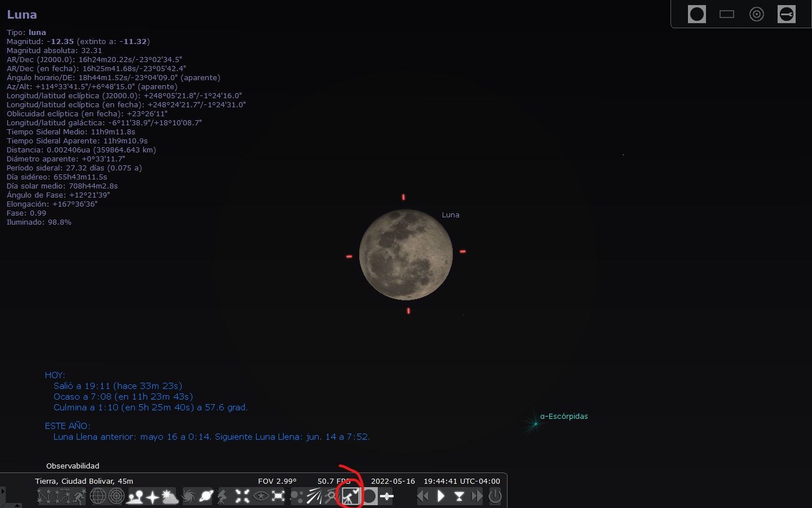The image size is (812, 508).
Task: Toggle cardinal points display
Action: 152,496
